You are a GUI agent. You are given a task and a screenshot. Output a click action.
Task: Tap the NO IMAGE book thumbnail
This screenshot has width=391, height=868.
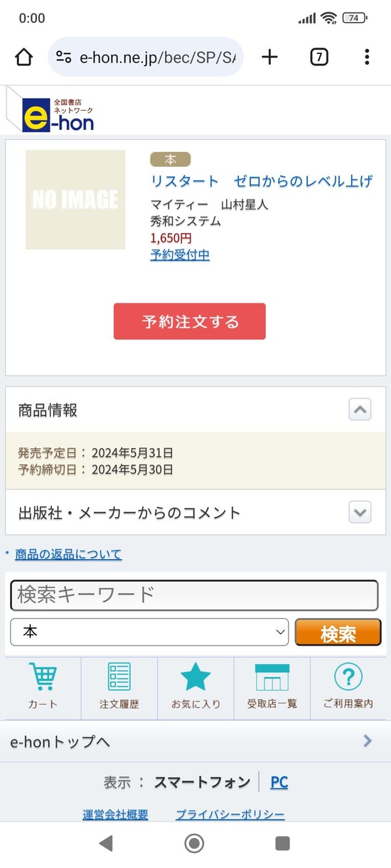point(75,200)
